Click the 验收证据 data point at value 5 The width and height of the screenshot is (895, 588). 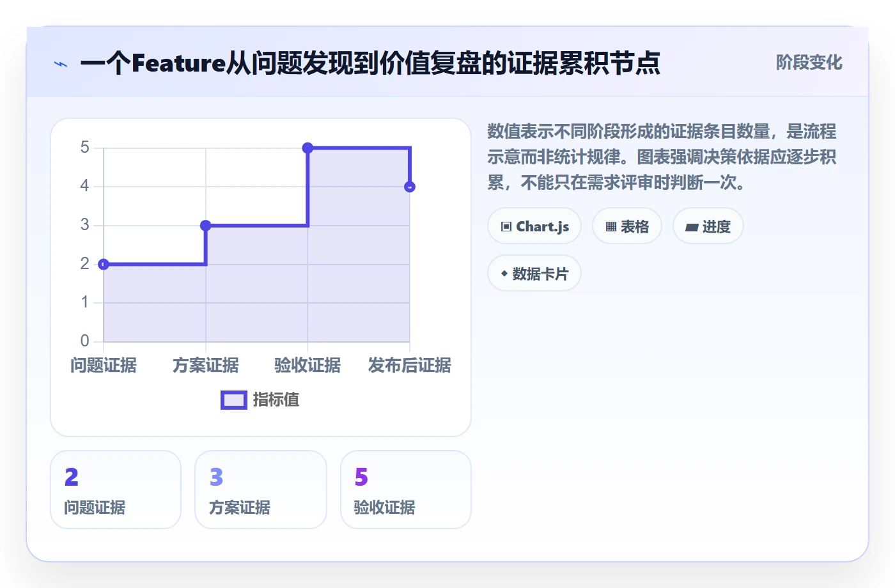coord(307,148)
